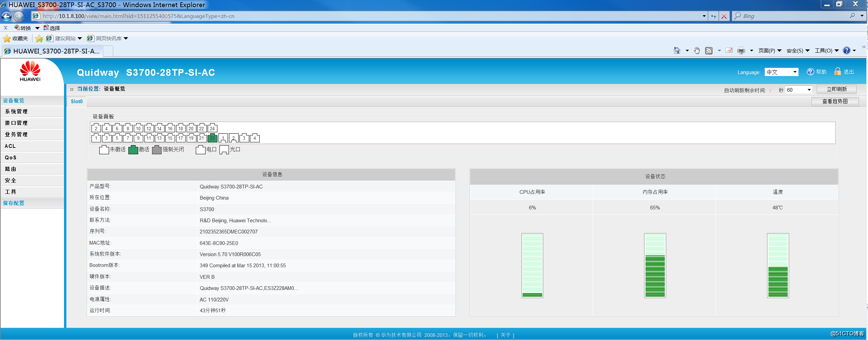Screen dimensions: 868x340
Task: Click port 10 on the device panel
Action: (138, 128)
